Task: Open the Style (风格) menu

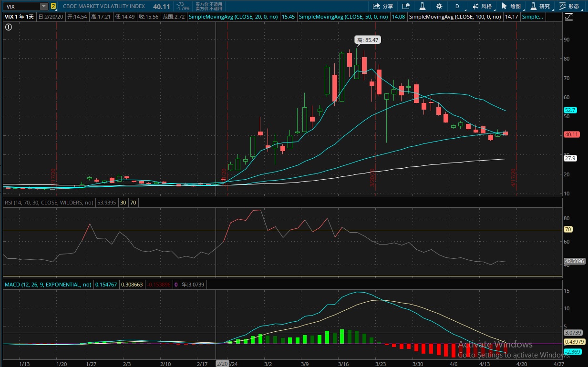Action: point(482,6)
